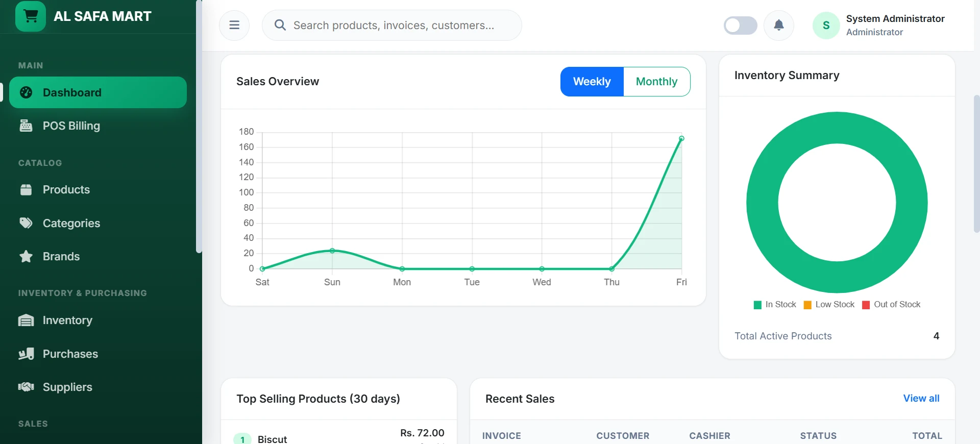Screen dimensions: 980x444
Task: Click the hamburger menu icon
Action: tap(234, 25)
